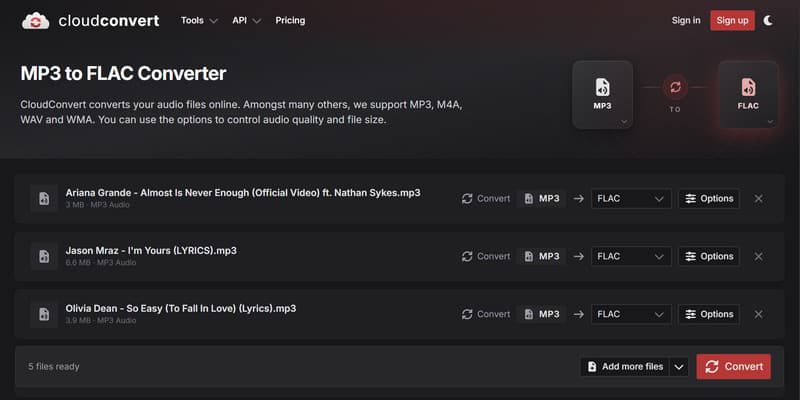Screen dimensions: 800x400
Task: Open Options for Ariana Grande file
Action: pyautogui.click(x=709, y=198)
